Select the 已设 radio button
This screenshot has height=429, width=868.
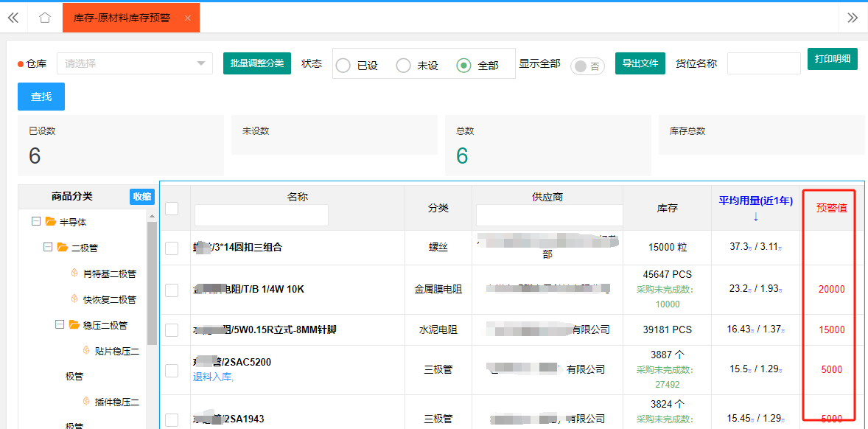343,66
